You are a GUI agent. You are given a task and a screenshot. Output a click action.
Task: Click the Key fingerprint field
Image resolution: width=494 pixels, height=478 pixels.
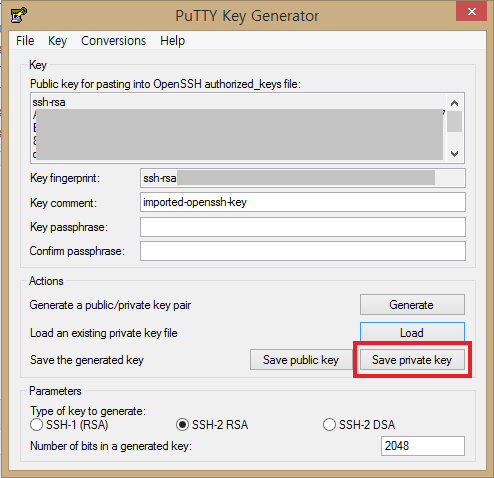click(303, 178)
